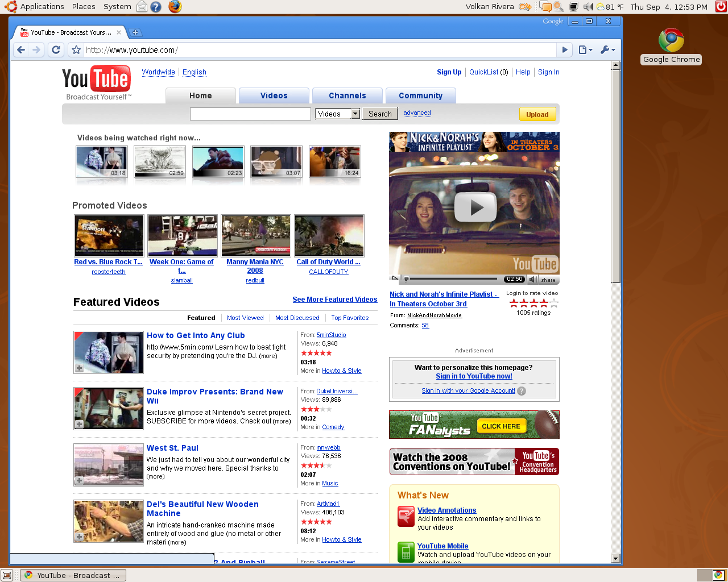Image resolution: width=728 pixels, height=582 pixels.
Task: Open a new browser tab with plus icon
Action: (x=135, y=32)
